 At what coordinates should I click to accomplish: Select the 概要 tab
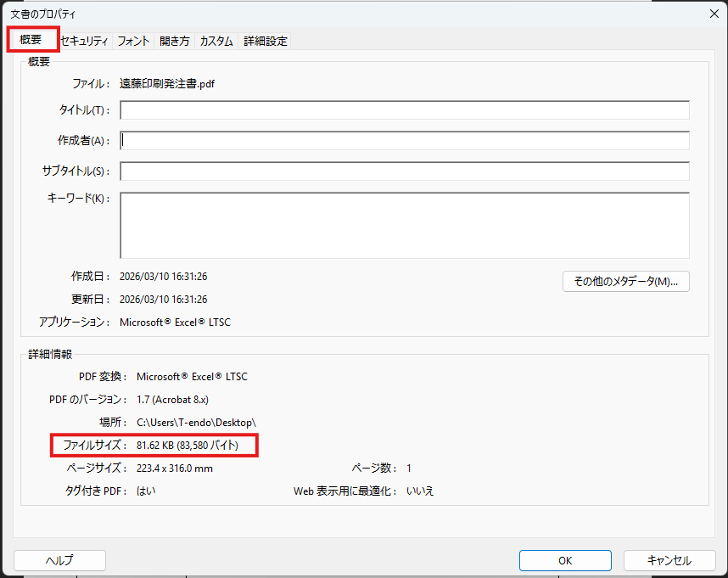point(31,40)
